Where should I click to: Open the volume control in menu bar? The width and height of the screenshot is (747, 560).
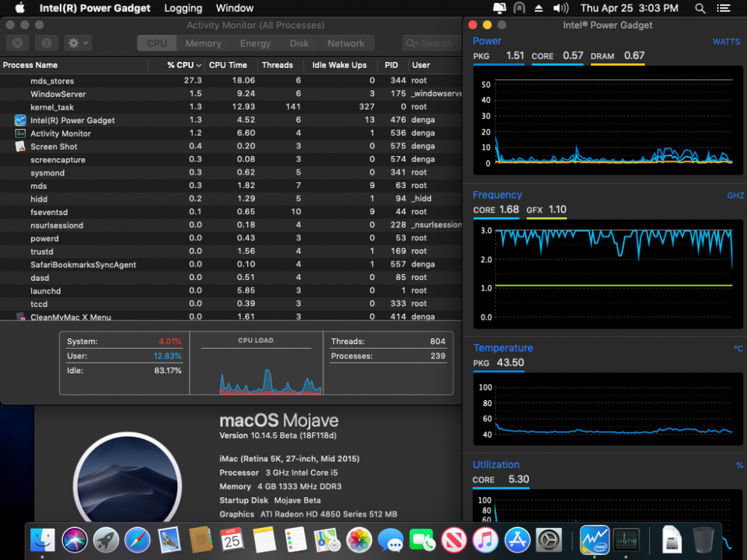coord(561,8)
